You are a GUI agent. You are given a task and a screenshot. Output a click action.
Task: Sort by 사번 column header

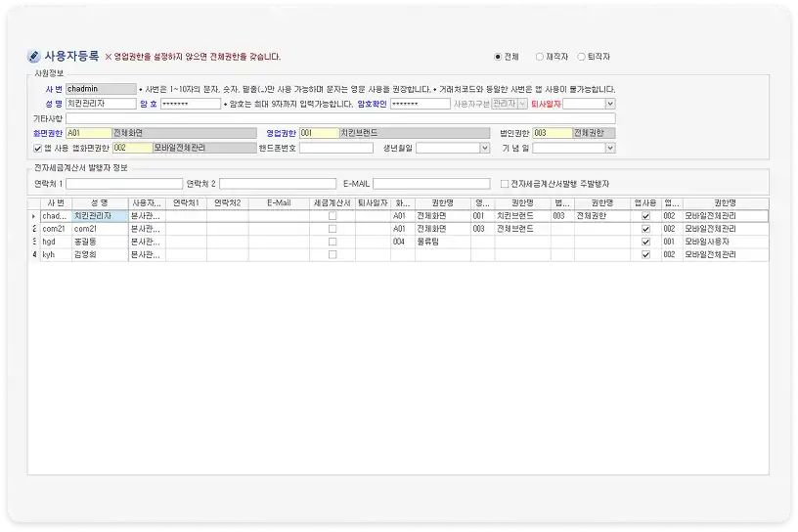56,203
